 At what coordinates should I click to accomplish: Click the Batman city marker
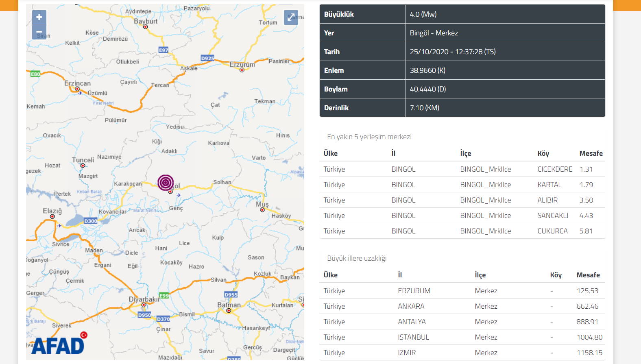[229, 310]
